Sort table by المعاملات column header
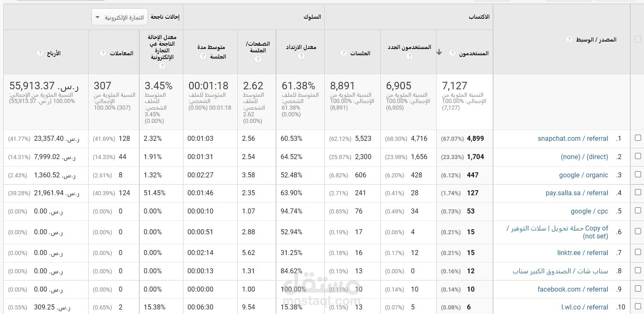The image size is (644, 314). tap(122, 53)
